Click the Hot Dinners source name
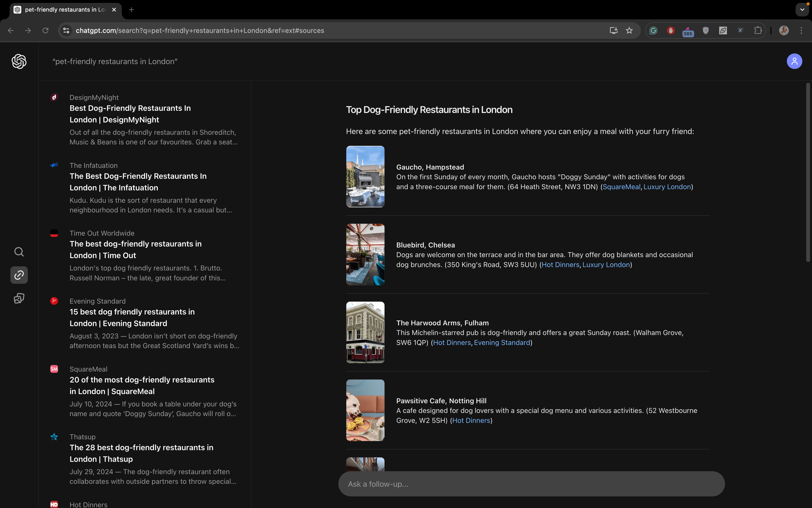 89,504
